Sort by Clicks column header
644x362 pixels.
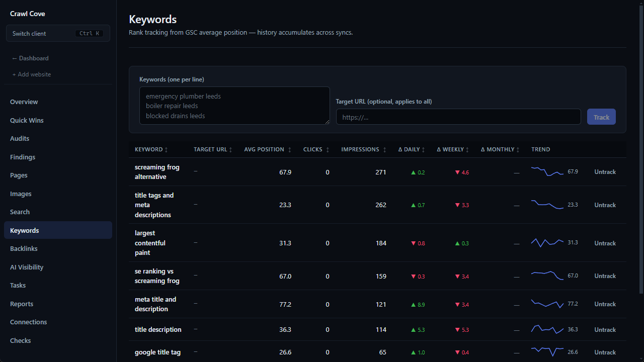coord(316,149)
